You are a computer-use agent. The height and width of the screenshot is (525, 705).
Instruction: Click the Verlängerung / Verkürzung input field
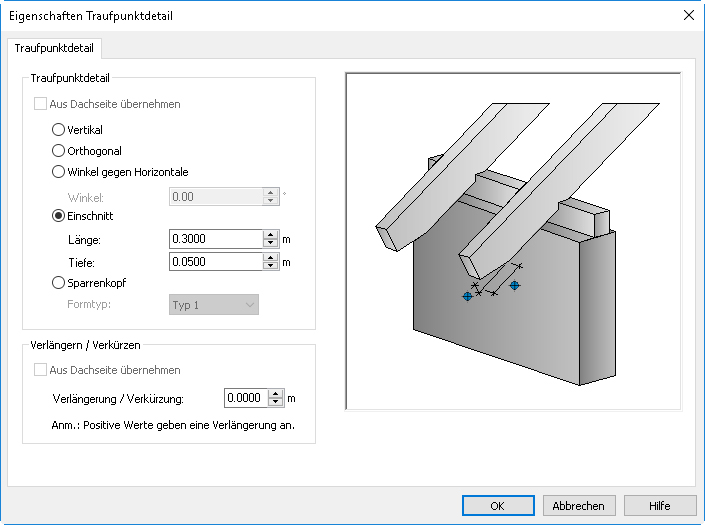tap(245, 398)
